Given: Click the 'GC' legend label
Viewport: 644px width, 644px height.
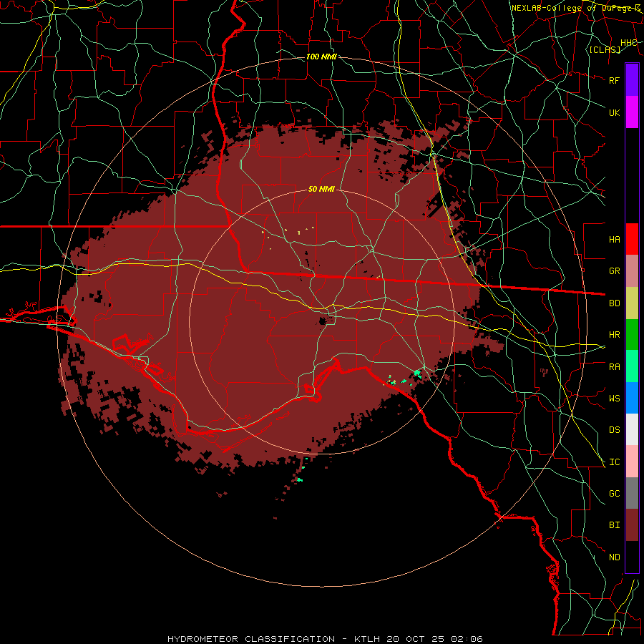Looking at the screenshot, I should pyautogui.click(x=615, y=494).
